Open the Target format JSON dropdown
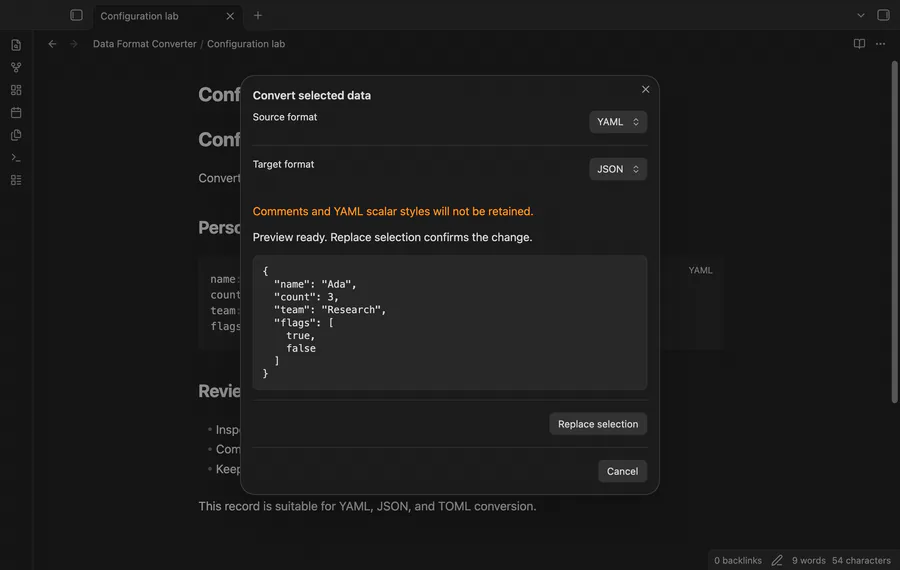 tap(618, 169)
